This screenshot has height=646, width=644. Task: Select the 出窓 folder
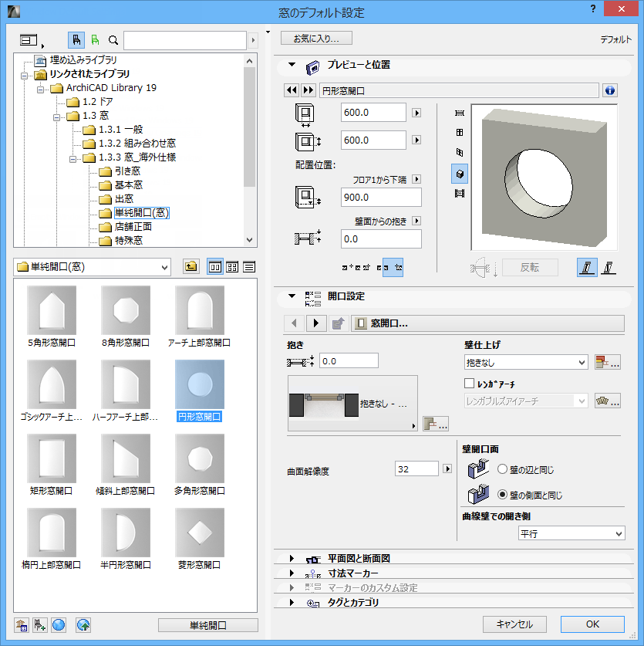(116, 199)
